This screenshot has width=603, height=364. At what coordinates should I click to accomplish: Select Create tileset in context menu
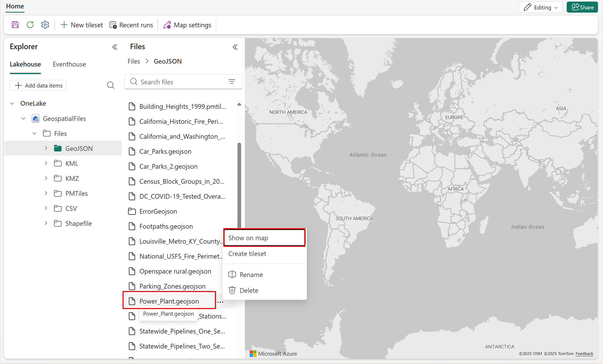tap(247, 254)
